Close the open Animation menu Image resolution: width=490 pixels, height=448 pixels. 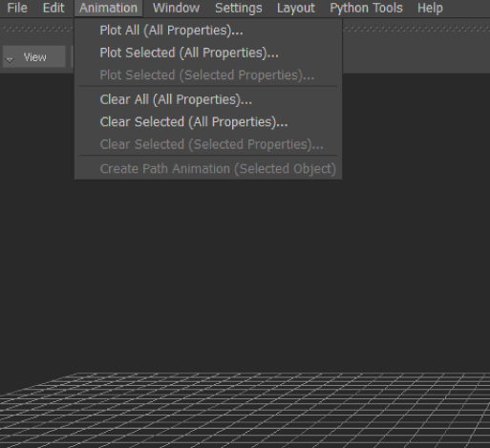[108, 8]
